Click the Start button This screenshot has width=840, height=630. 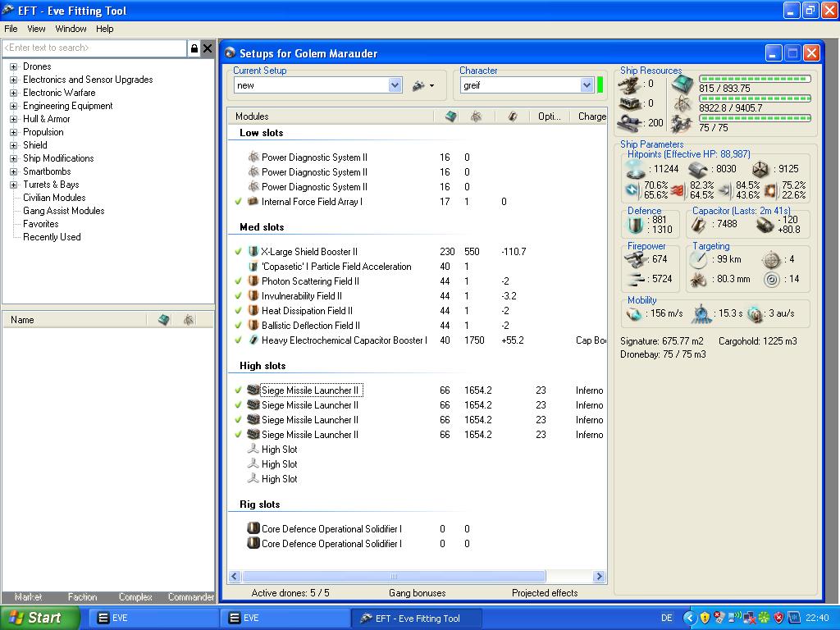tap(39, 618)
